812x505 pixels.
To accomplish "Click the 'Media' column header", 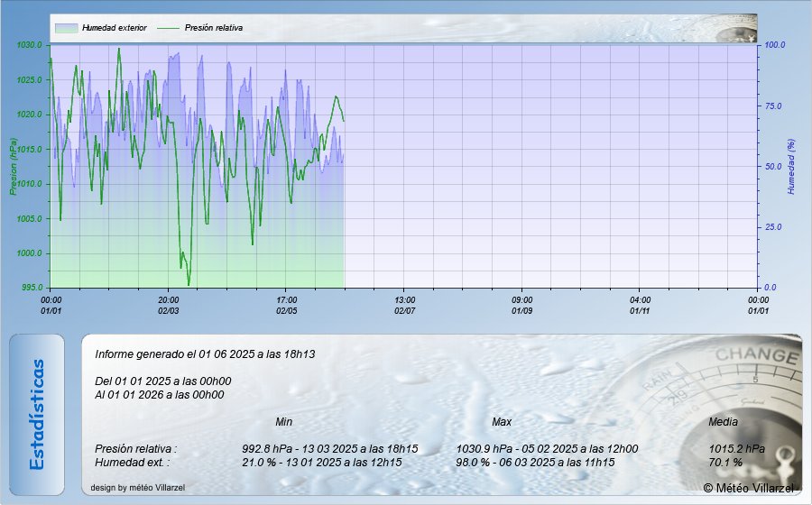I will tap(723, 422).
